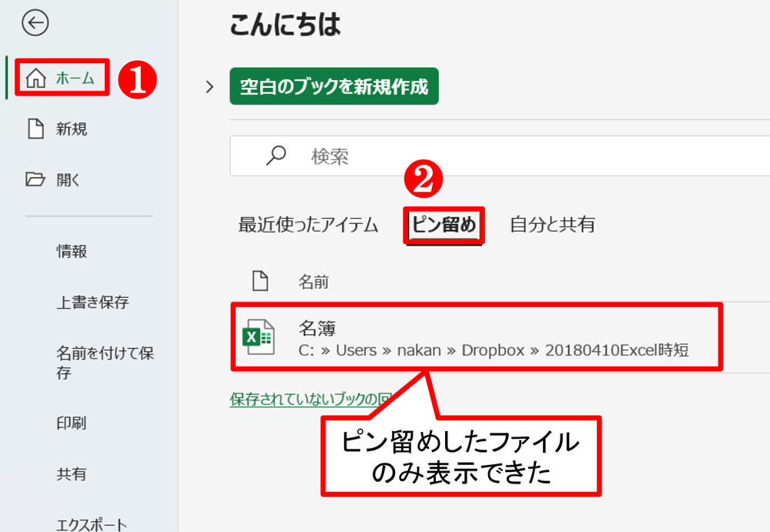This screenshot has height=532, width=770.
Task: Click the file type column icon
Action: coord(259,281)
